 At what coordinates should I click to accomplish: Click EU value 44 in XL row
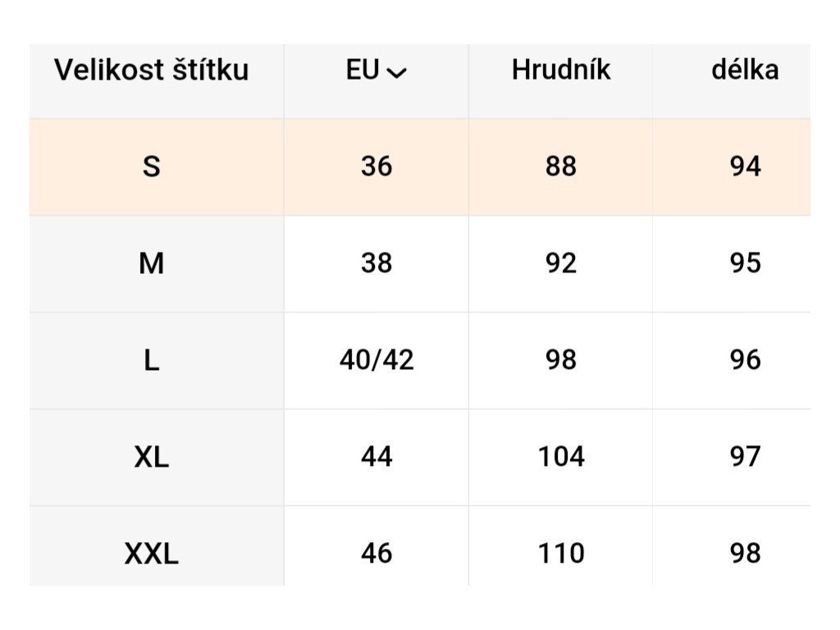point(377,457)
